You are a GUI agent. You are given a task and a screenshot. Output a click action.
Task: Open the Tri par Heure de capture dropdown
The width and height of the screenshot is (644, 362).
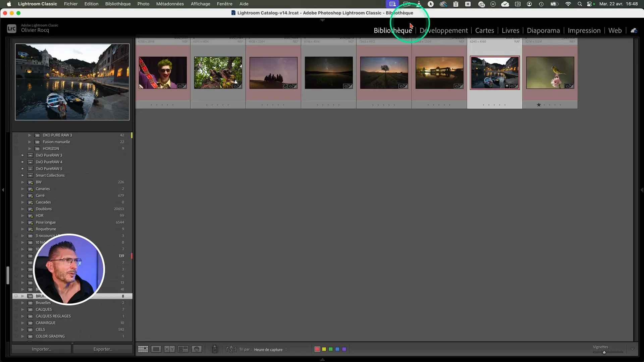(x=270, y=350)
